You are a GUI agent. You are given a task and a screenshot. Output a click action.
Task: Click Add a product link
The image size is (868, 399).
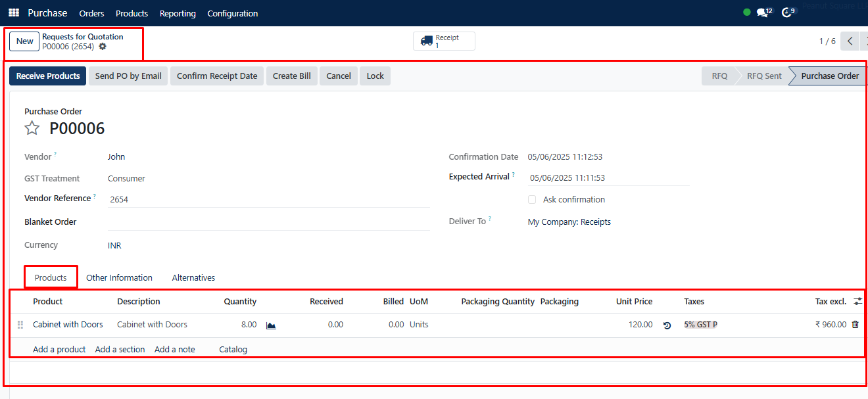click(x=59, y=349)
